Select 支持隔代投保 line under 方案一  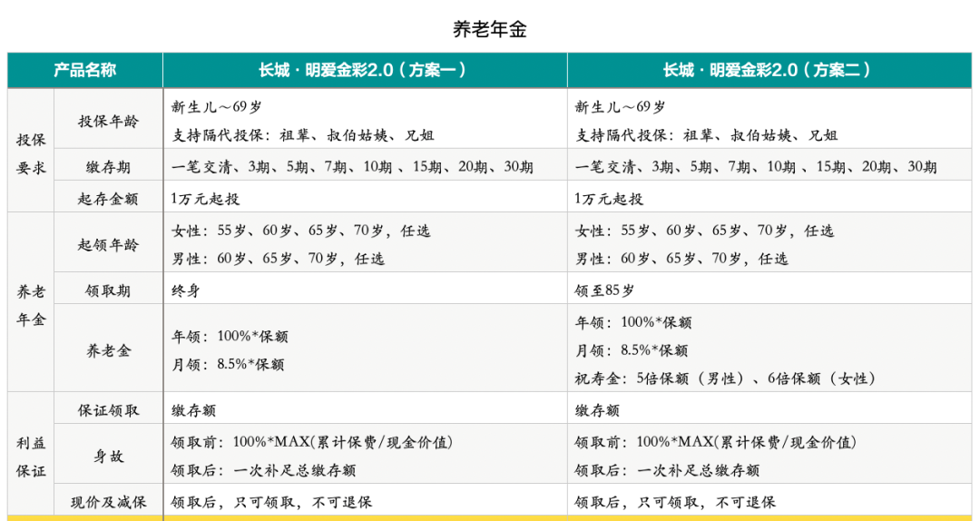coord(302,135)
